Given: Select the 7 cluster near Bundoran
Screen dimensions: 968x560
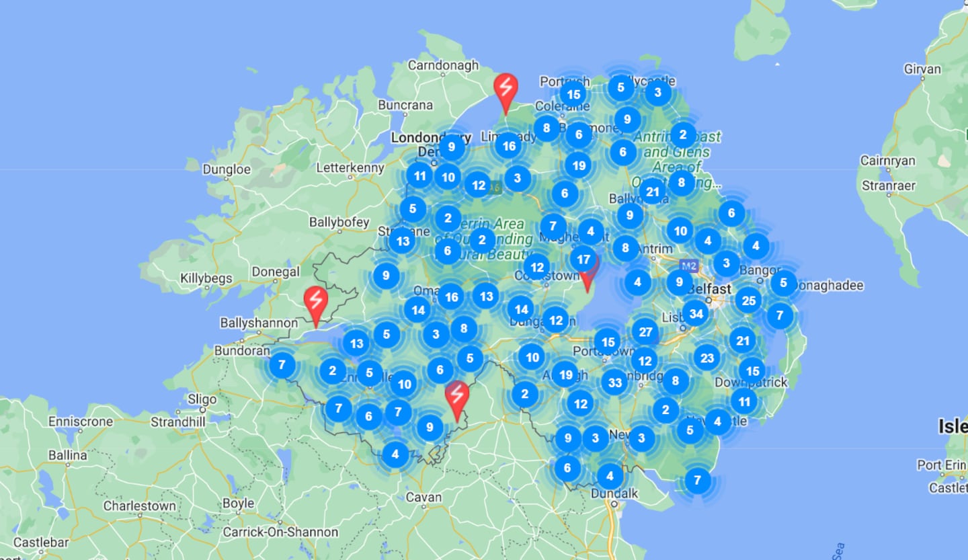Looking at the screenshot, I should [x=282, y=366].
